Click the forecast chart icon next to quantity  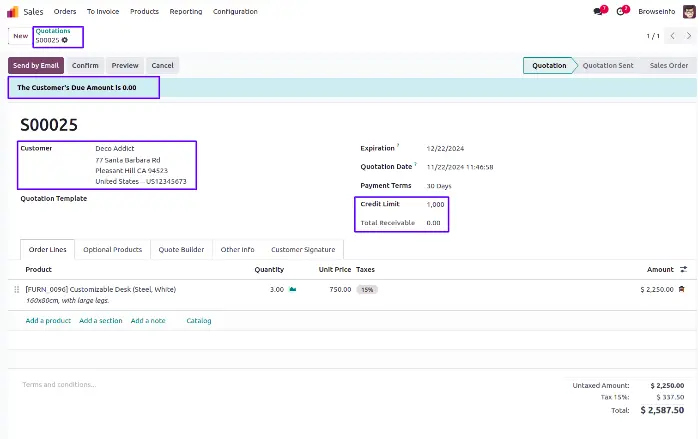[x=293, y=290]
